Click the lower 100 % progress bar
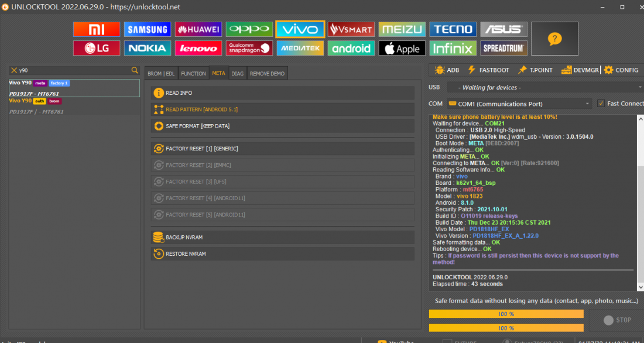 coord(506,328)
